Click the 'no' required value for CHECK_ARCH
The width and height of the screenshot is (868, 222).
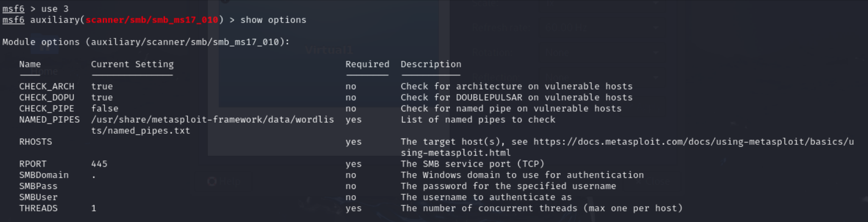(351, 86)
